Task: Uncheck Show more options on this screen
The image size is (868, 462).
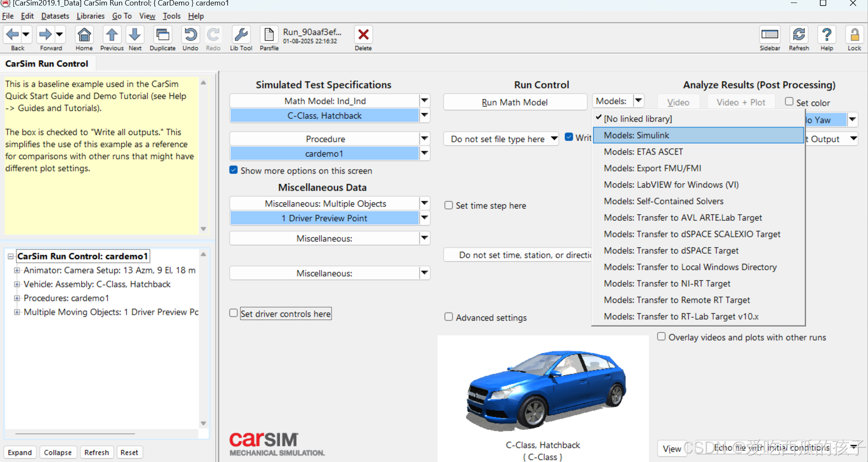Action: 233,170
